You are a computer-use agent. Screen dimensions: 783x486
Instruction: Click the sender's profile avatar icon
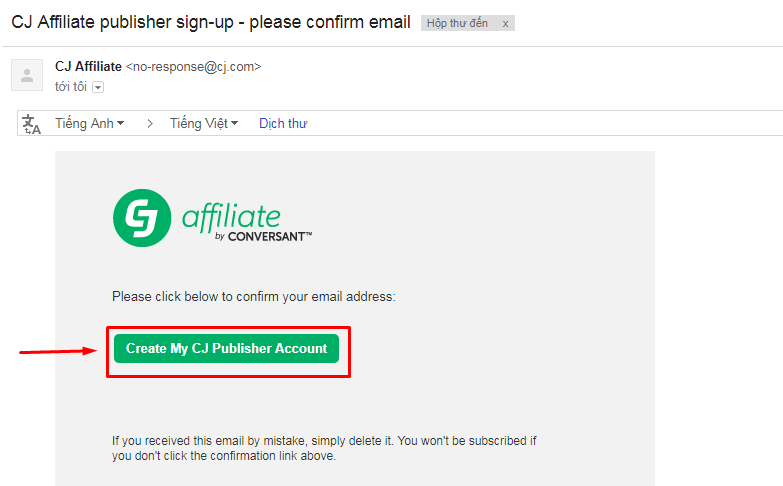pyautogui.click(x=27, y=75)
